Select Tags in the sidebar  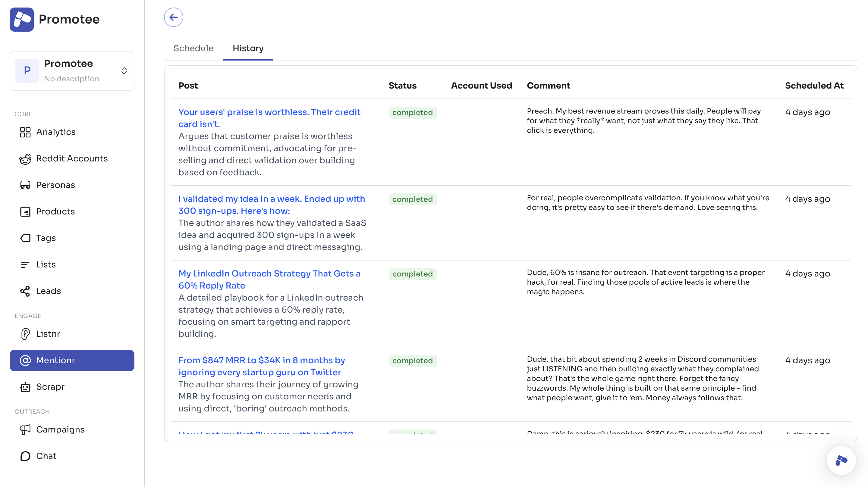pos(46,238)
